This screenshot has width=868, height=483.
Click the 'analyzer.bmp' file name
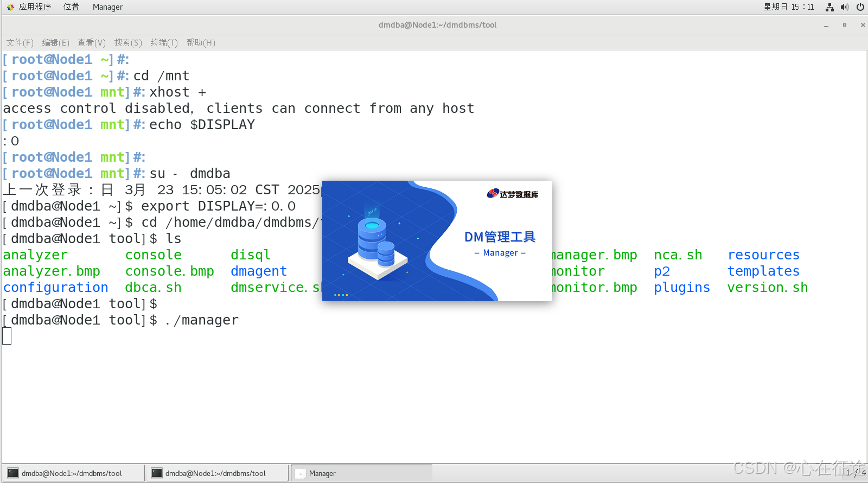[x=52, y=271]
